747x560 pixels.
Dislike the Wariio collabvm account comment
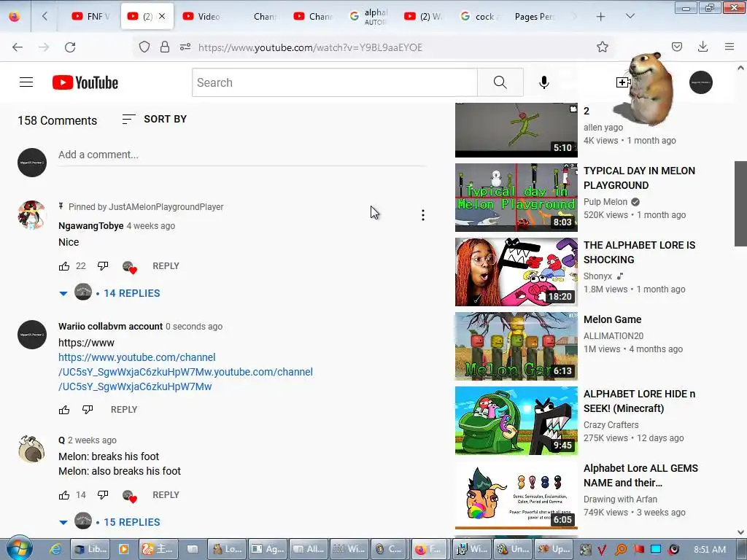88,410
